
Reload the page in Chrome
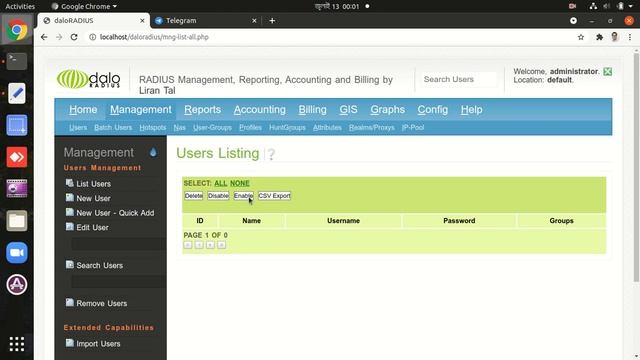(x=74, y=37)
